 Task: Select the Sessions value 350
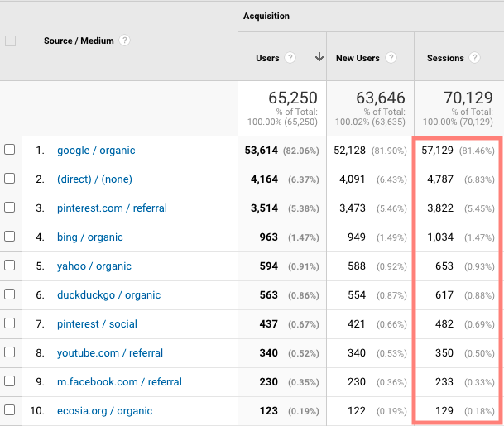tap(444, 352)
